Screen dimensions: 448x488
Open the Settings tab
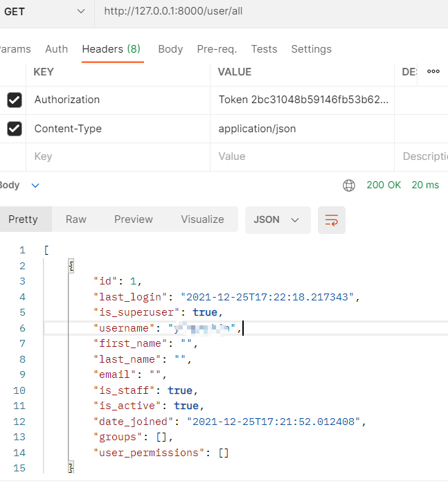[311, 49]
